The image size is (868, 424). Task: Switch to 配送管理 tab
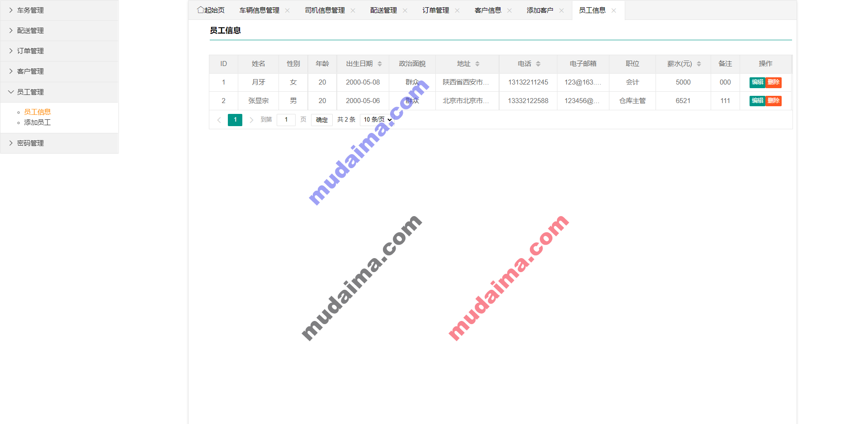click(383, 10)
